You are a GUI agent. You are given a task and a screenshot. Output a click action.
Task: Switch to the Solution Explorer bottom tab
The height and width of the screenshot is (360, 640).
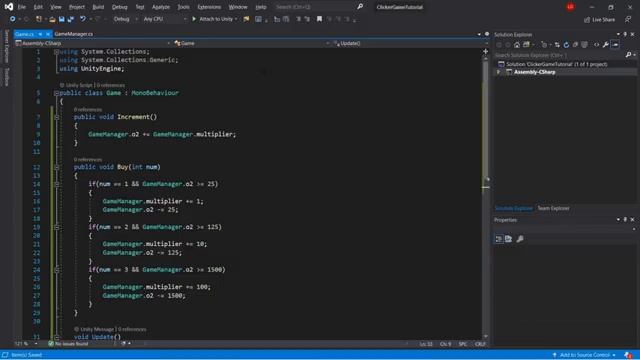tap(513, 209)
